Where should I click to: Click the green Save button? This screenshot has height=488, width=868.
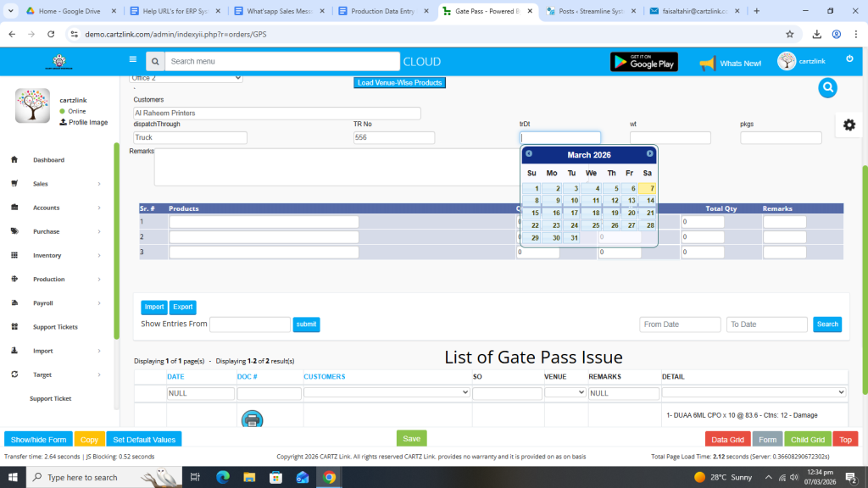tap(411, 438)
